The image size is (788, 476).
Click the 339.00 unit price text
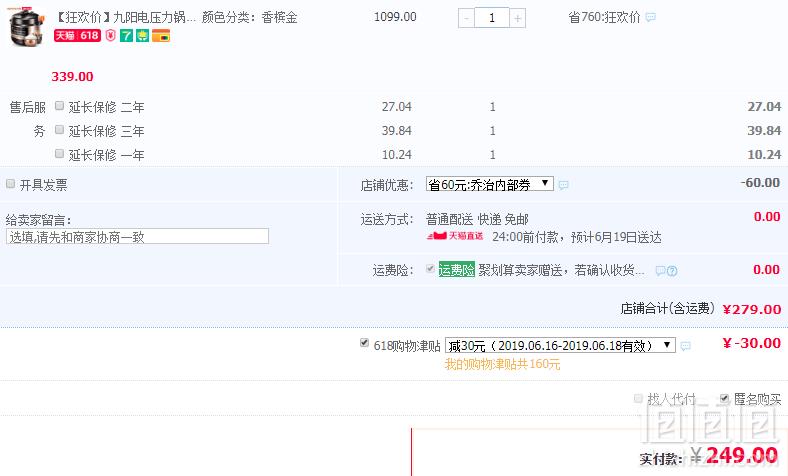pyautogui.click(x=72, y=77)
